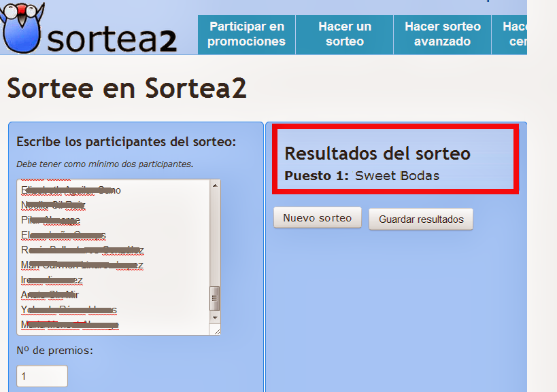Image resolution: width=557 pixels, height=392 pixels.
Task: Open Participar en promociones menu item
Action: (246, 34)
